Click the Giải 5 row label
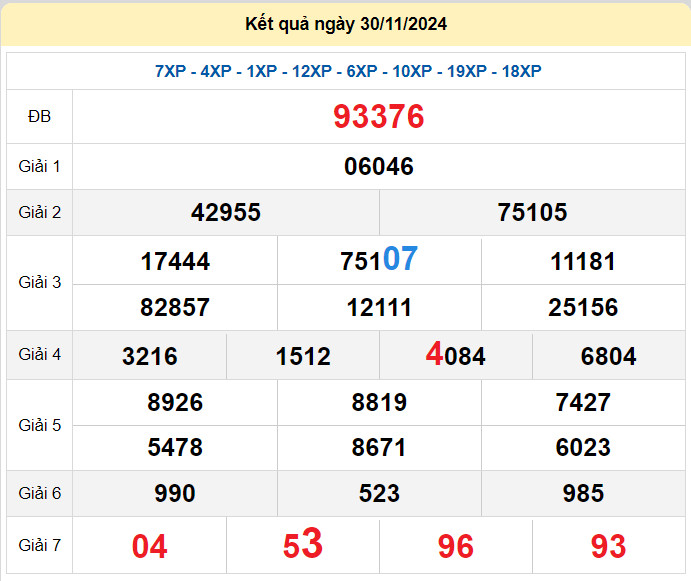Image resolution: width=691 pixels, height=581 pixels. [x=39, y=425]
